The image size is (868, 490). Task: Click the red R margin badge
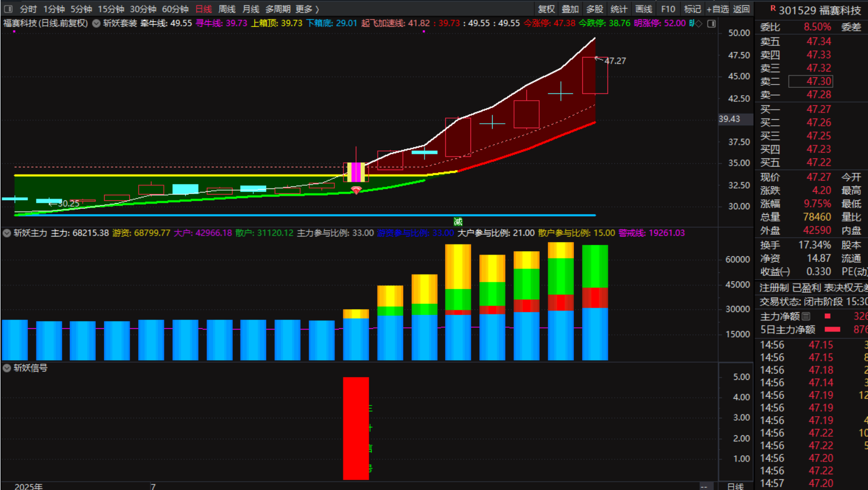click(773, 8)
